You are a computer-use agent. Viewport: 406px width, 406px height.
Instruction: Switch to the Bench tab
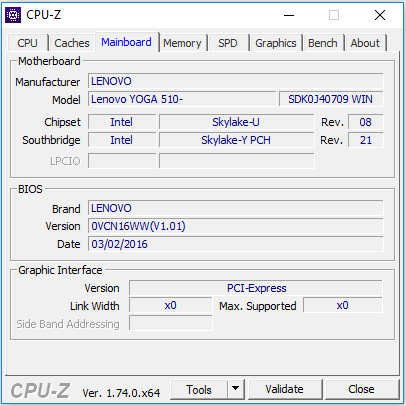point(323,43)
